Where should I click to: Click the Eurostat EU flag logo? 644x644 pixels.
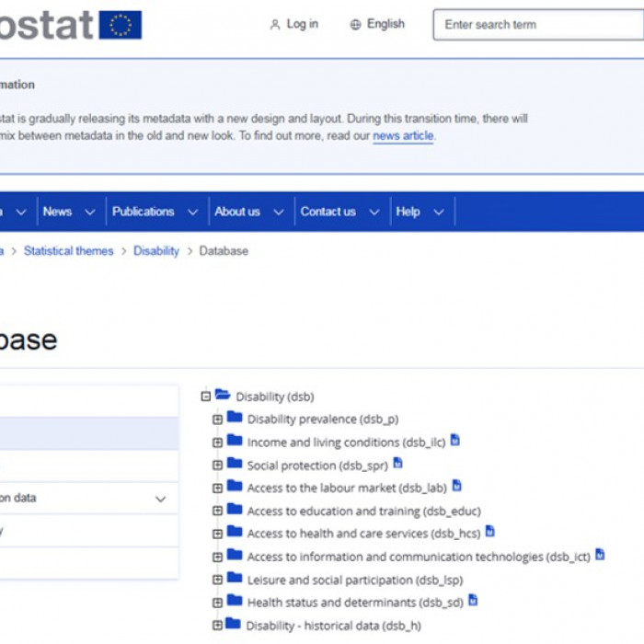(x=120, y=25)
